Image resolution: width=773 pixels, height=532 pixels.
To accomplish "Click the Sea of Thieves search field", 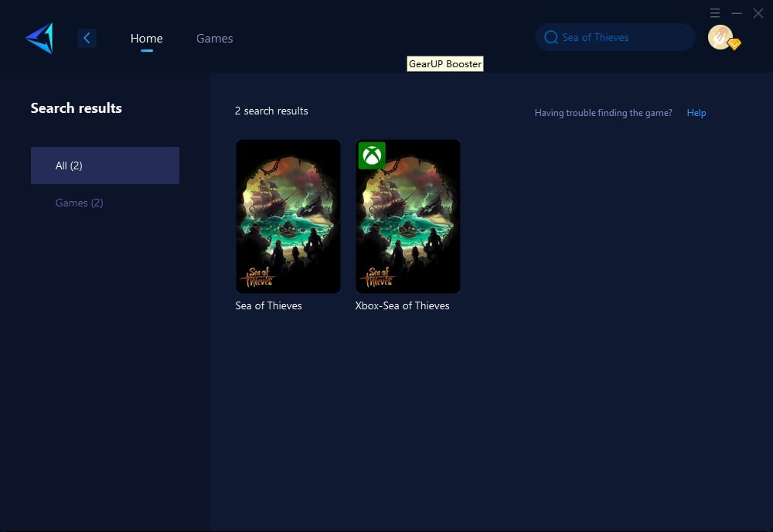I will tap(615, 37).
